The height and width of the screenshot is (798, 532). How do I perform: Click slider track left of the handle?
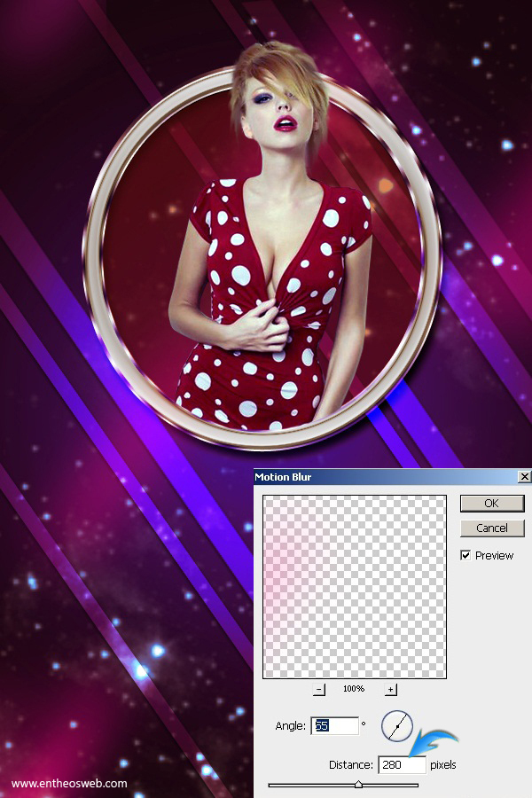(310, 785)
